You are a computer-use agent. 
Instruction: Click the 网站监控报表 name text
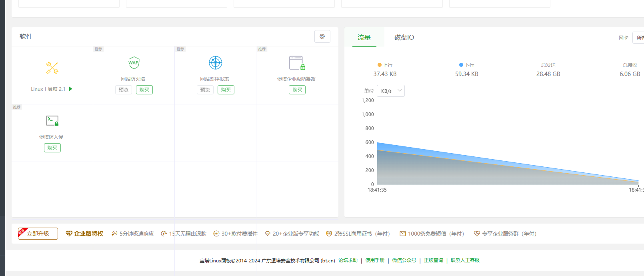[x=214, y=79]
